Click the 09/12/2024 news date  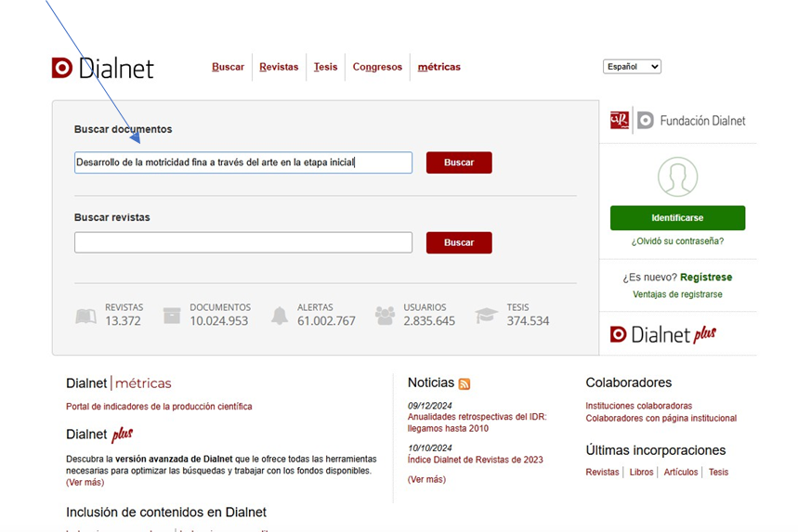click(x=429, y=406)
